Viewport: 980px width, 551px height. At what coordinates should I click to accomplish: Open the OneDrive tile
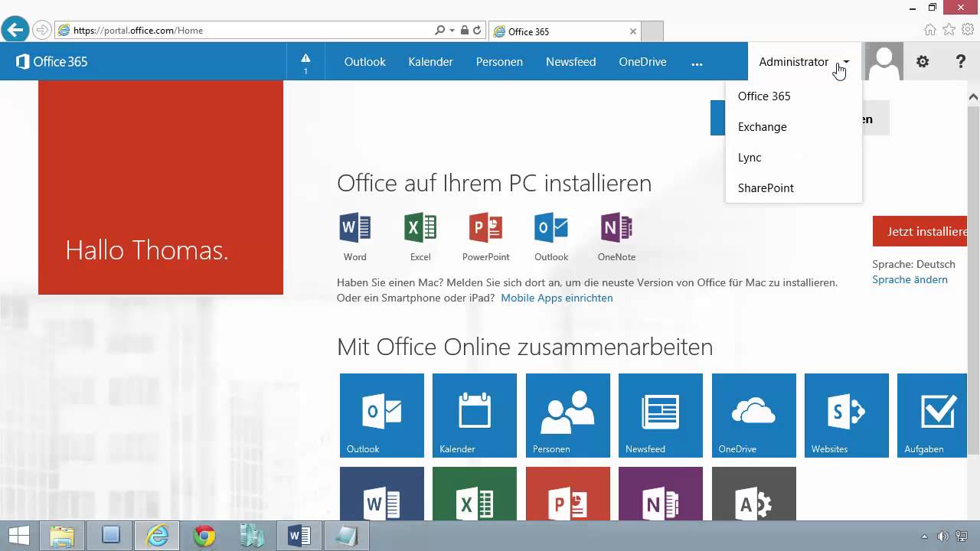pyautogui.click(x=754, y=416)
